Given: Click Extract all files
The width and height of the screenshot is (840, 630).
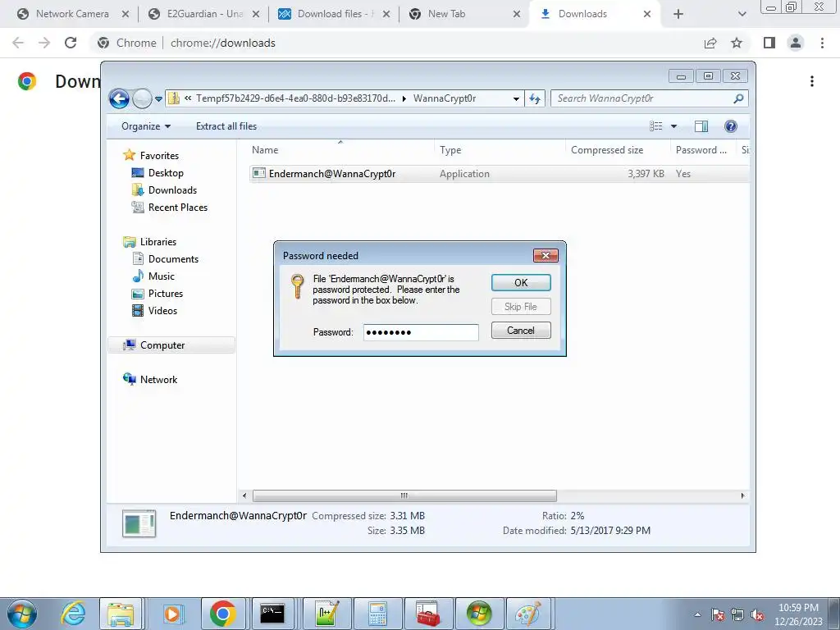Looking at the screenshot, I should [226, 126].
